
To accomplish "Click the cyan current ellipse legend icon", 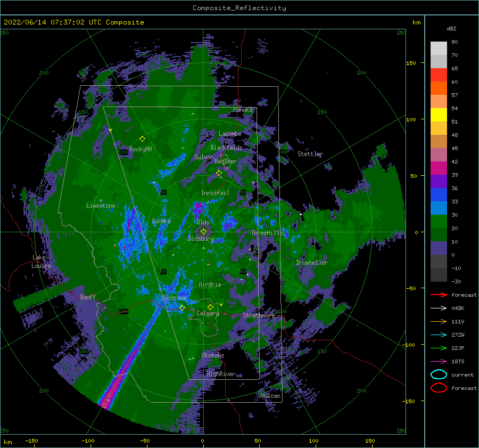I will (439, 374).
